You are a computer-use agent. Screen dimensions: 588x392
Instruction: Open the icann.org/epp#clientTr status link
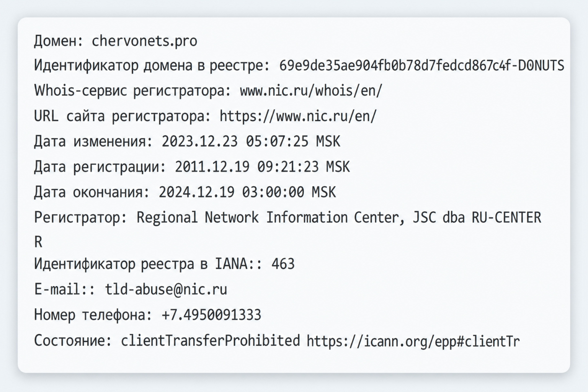[413, 341]
